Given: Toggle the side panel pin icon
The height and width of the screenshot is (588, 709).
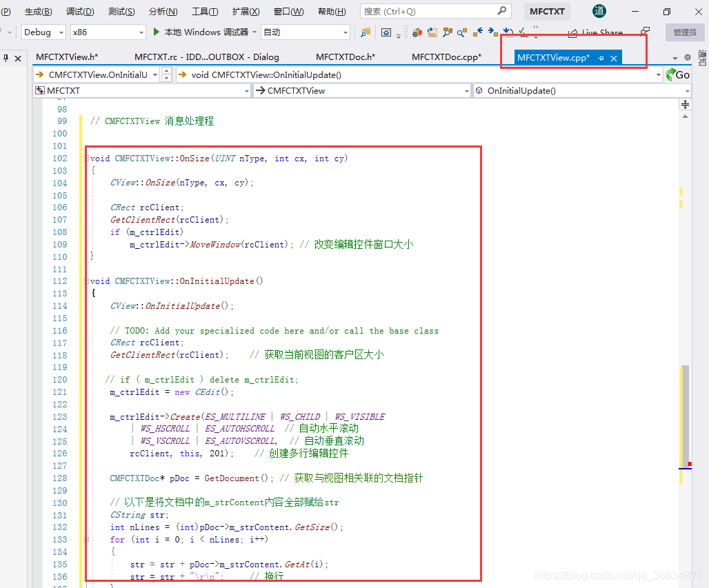Looking at the screenshot, I should point(6,58).
